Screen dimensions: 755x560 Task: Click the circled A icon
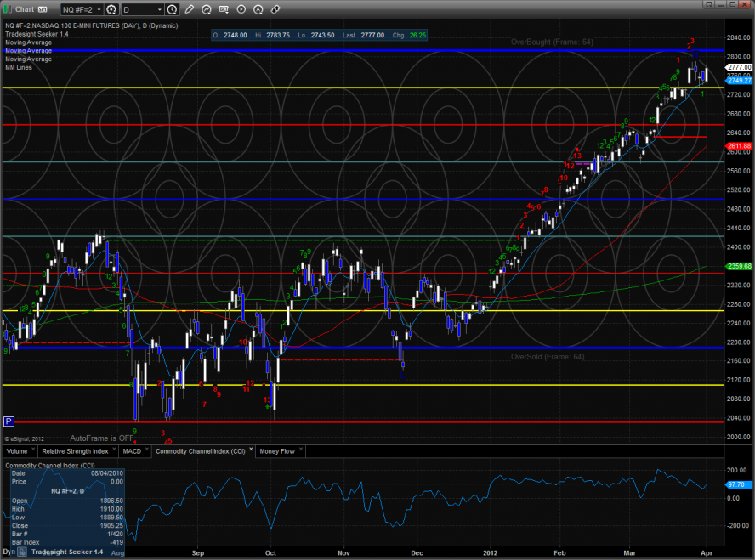[258, 9]
